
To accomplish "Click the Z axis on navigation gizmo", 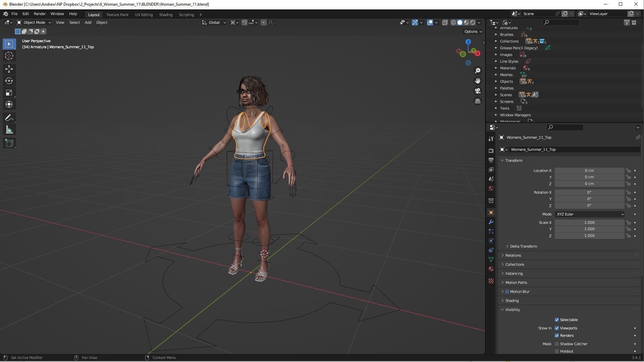I will (x=468, y=42).
